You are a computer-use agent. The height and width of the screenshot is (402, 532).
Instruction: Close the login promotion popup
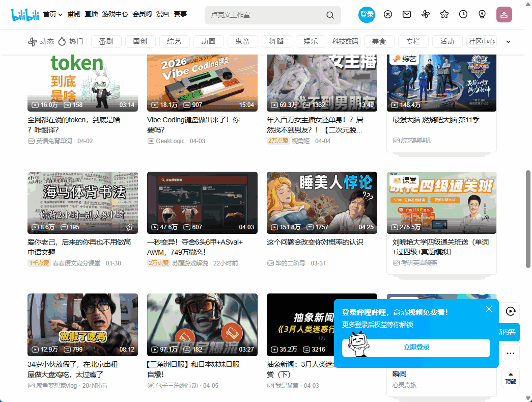pyautogui.click(x=489, y=309)
